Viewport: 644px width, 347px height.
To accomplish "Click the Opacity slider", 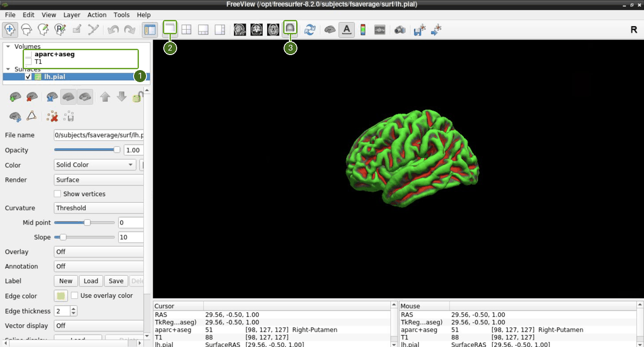I will coord(87,150).
